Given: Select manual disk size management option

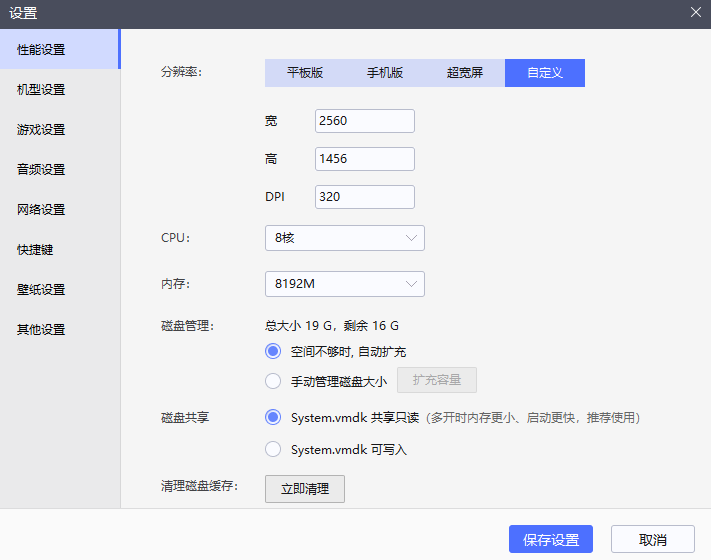Looking at the screenshot, I should pyautogui.click(x=273, y=380).
